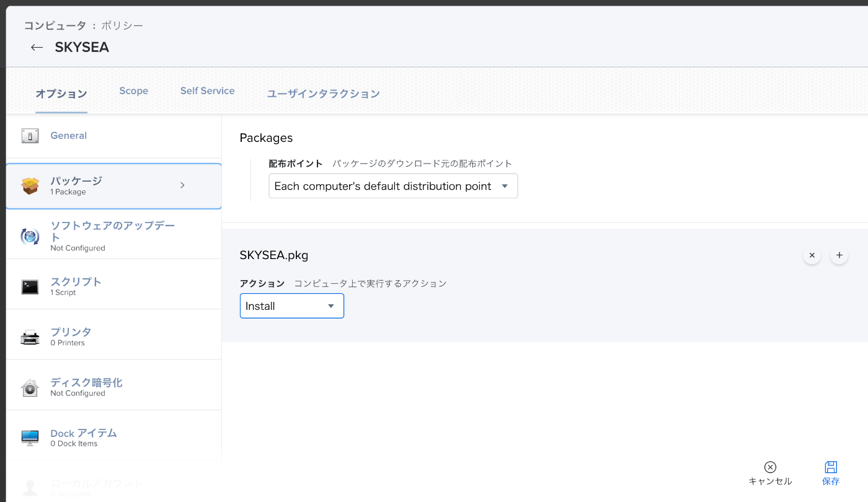Click the コンピュータ breadcrumb link

55,25
